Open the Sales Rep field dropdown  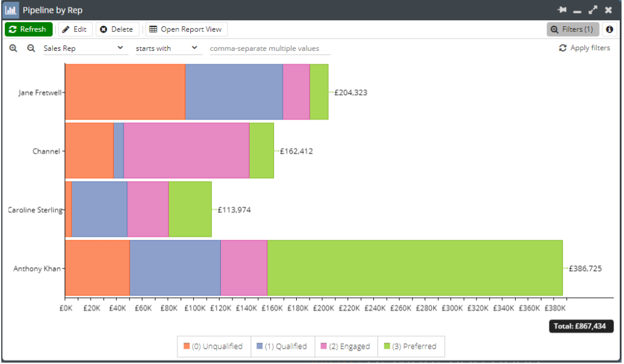point(84,48)
